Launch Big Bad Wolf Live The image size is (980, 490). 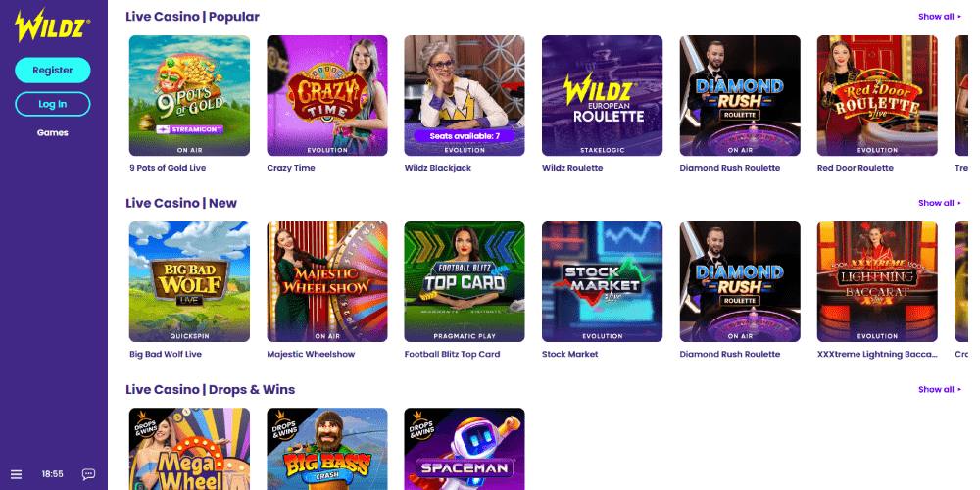point(189,282)
